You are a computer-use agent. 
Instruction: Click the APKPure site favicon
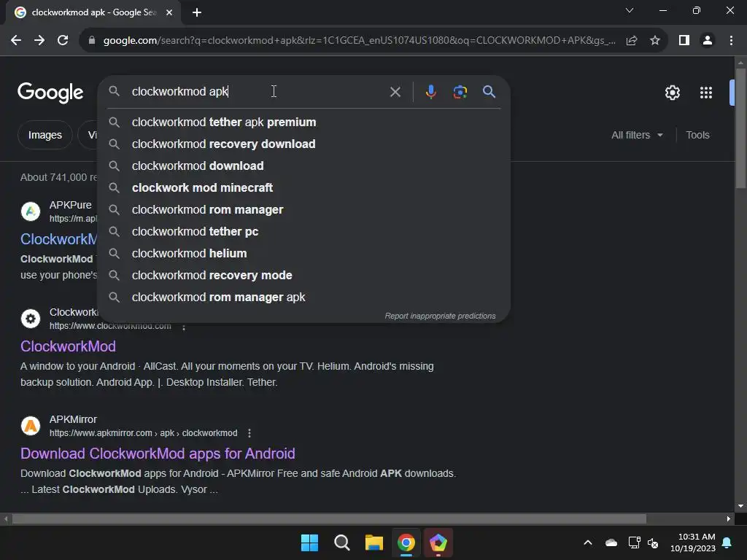(x=31, y=211)
